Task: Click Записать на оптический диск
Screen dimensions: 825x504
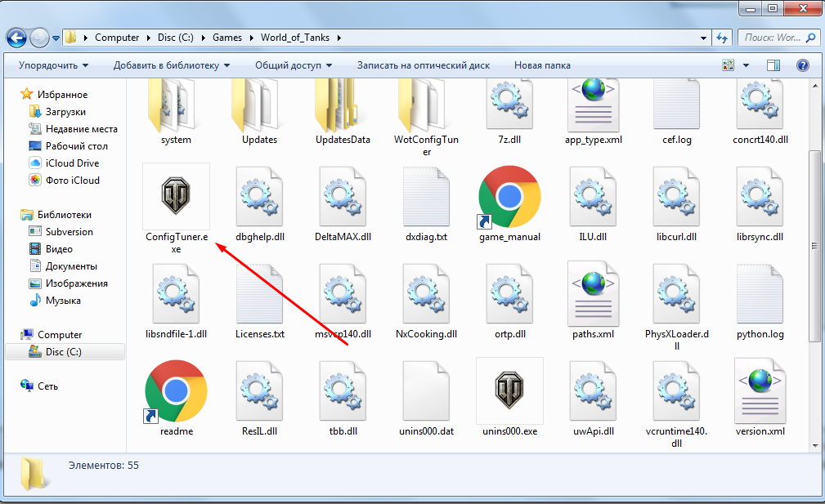Action: (424, 65)
